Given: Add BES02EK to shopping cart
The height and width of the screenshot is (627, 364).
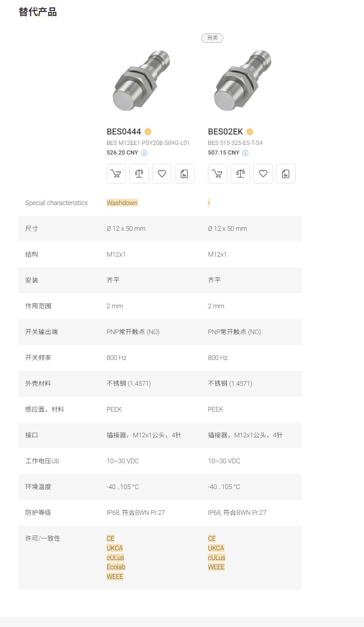Looking at the screenshot, I should pos(218,173).
